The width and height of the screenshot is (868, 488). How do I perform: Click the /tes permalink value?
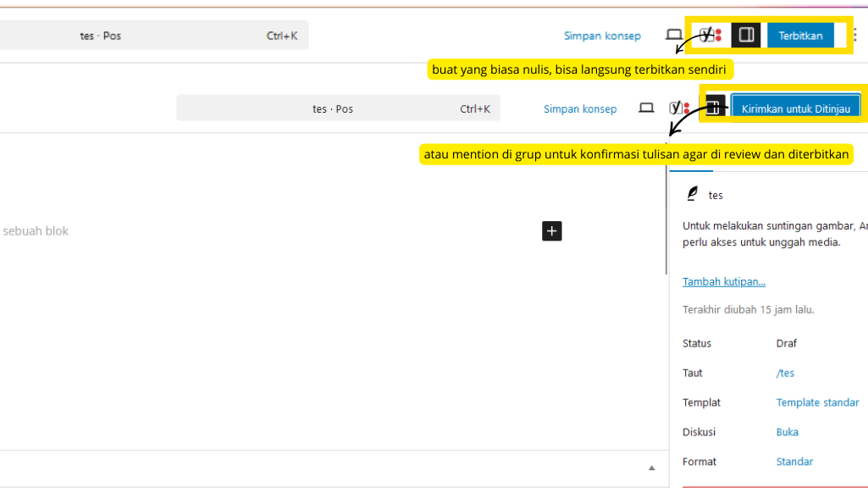785,373
